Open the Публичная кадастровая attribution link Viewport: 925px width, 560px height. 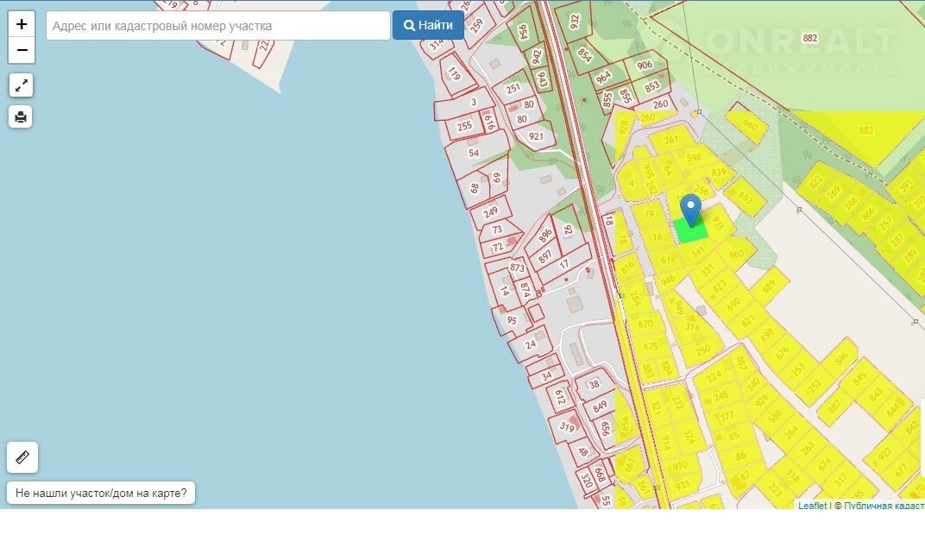884,506
